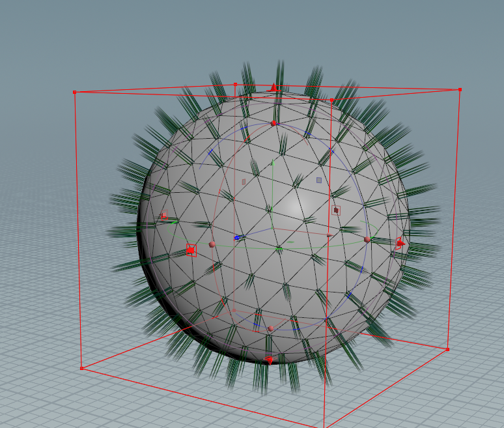Select the small green disc plane handle
This screenshot has width=504, height=428.
pyautogui.click(x=290, y=242)
